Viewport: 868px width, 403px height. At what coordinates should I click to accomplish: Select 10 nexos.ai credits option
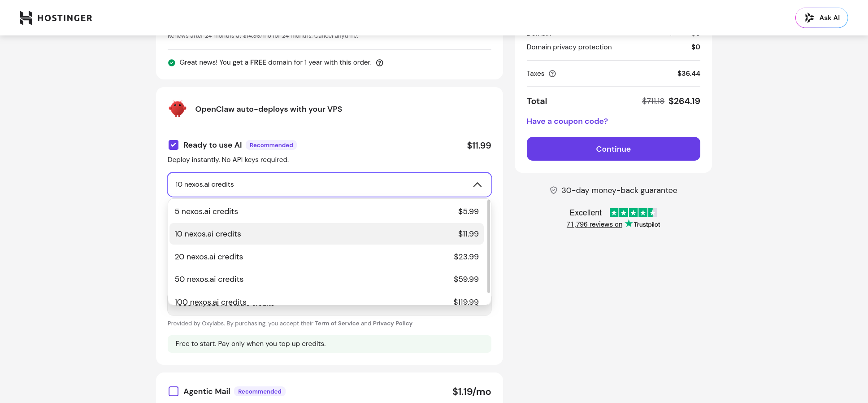pyautogui.click(x=326, y=234)
